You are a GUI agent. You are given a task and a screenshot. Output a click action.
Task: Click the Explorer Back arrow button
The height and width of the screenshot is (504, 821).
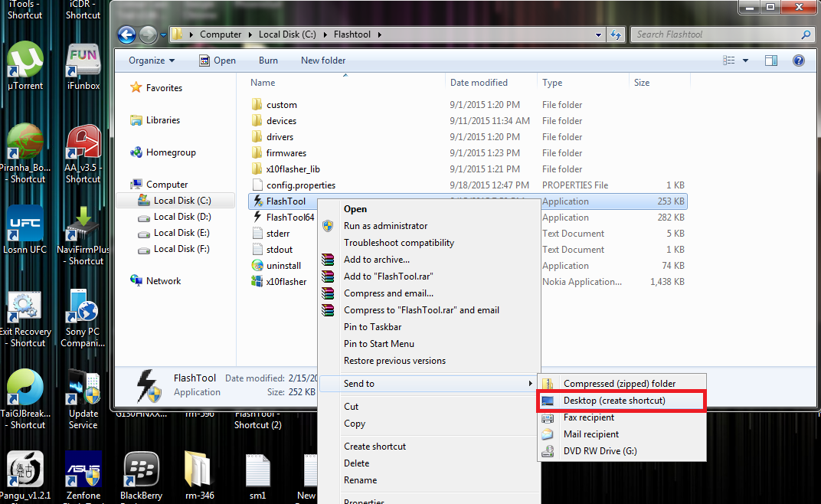click(126, 34)
